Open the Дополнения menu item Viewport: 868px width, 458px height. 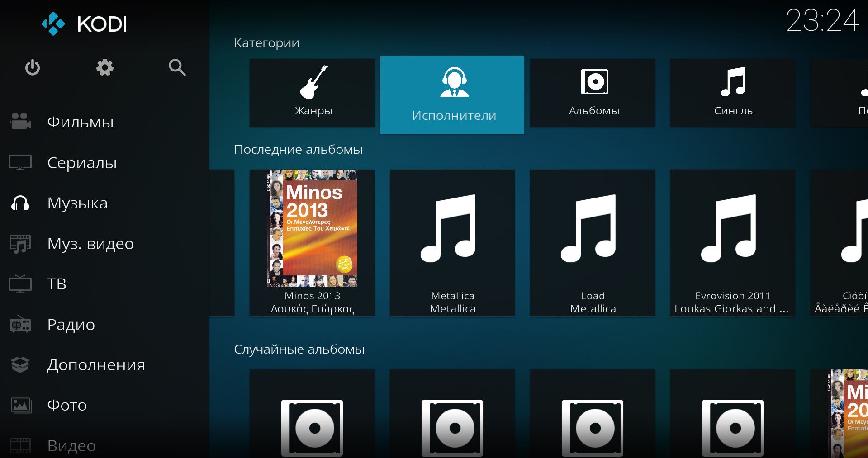point(96,364)
